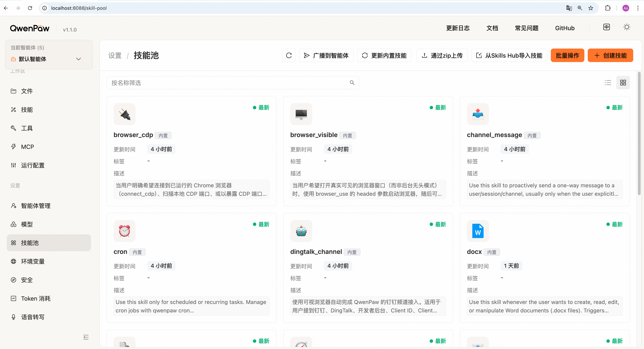Click the 最新 status on browser_cdp card
This screenshot has height=349, width=644.
click(x=261, y=108)
